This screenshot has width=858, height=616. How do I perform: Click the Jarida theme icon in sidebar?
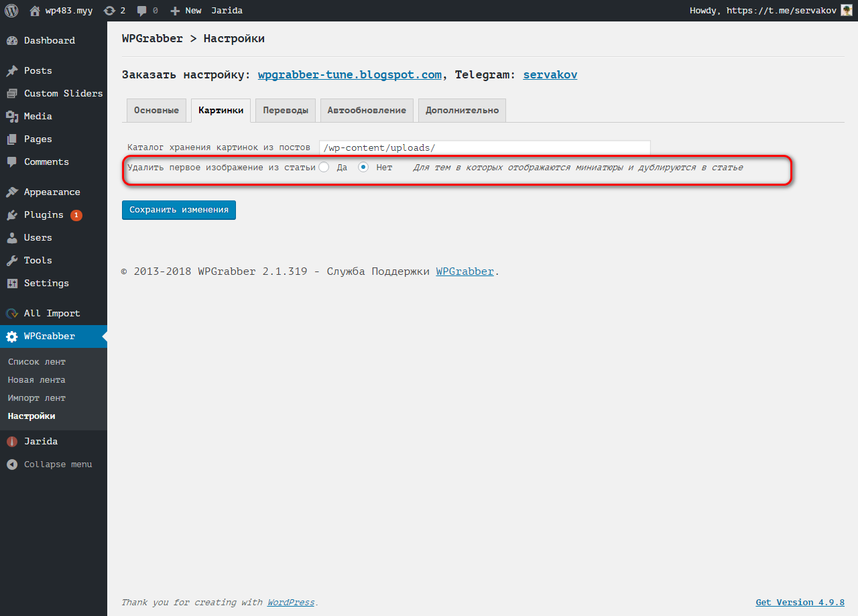click(x=12, y=441)
